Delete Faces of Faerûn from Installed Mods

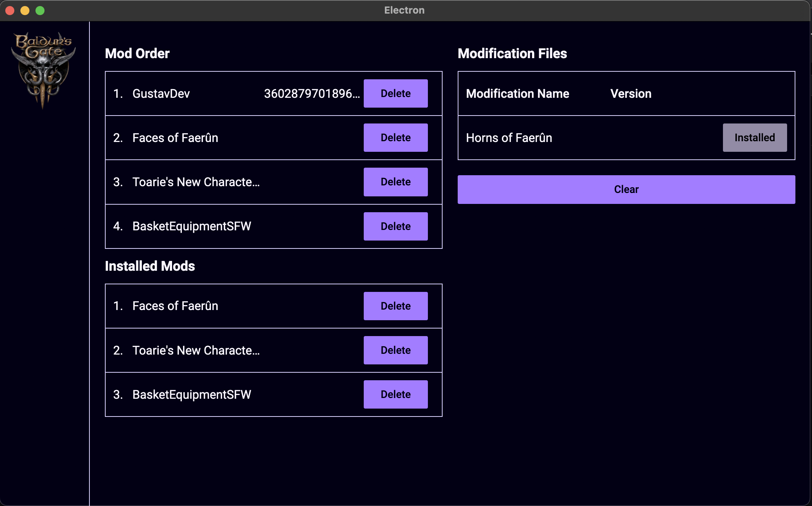tap(395, 306)
